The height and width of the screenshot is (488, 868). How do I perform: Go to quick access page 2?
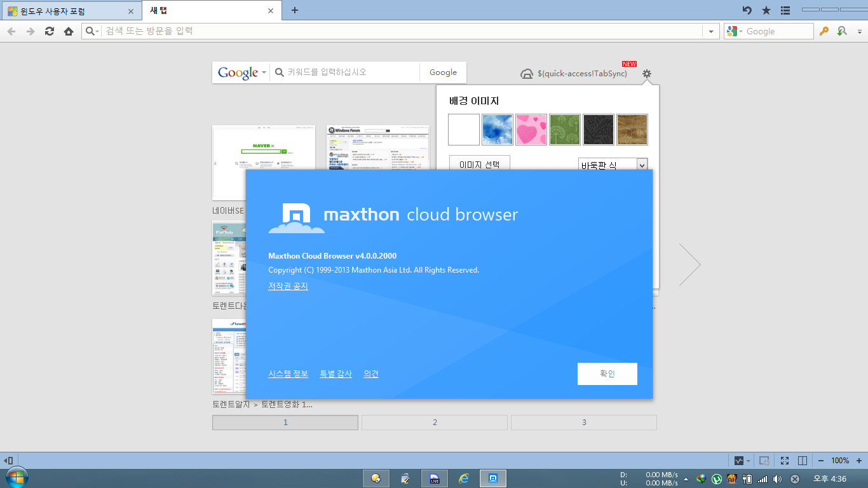[x=435, y=423]
